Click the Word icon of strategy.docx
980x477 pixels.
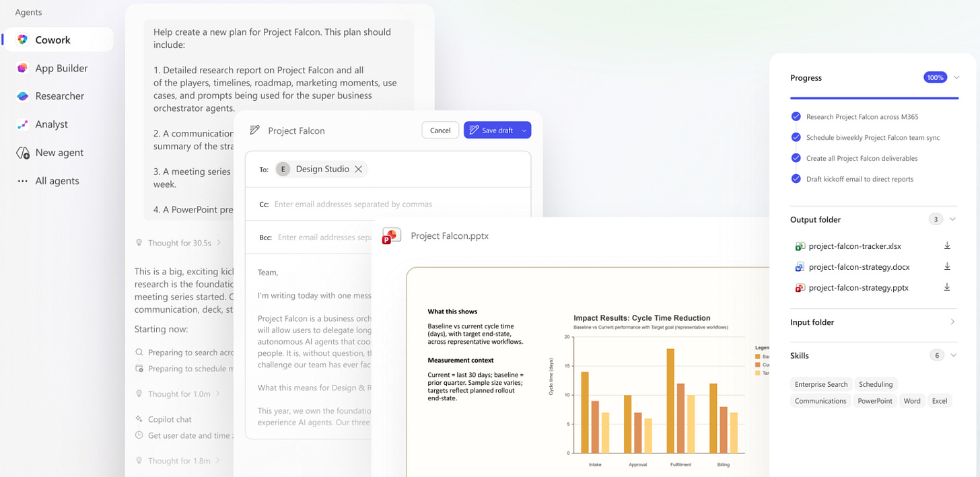800,267
